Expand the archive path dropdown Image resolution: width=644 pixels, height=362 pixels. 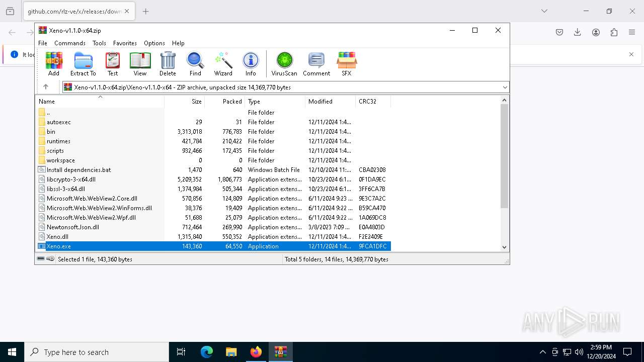pos(505,87)
